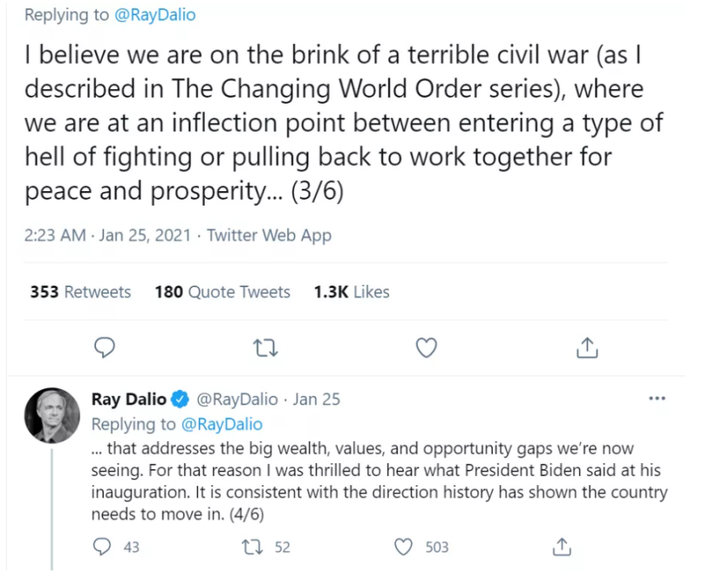Retweet the main civil war tweet
705x588 pixels.
(x=266, y=347)
